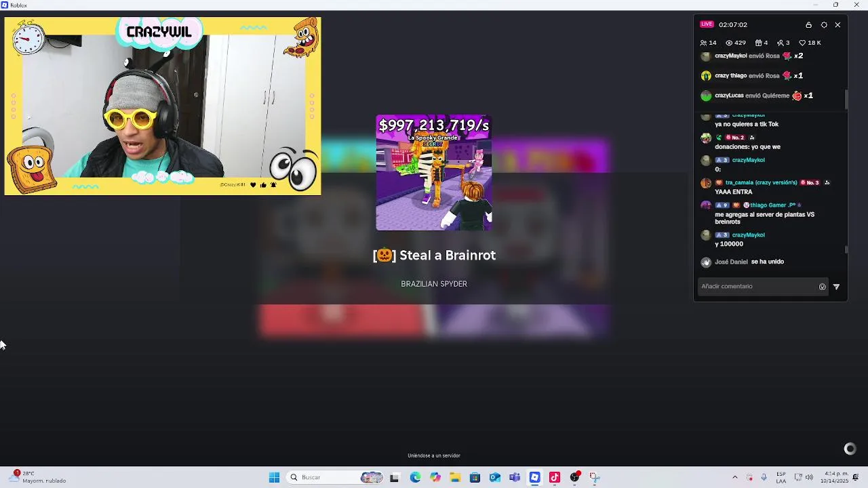The image size is (868, 488).
Task: Click message 'donaciones: yo que we'
Action: 747,147
